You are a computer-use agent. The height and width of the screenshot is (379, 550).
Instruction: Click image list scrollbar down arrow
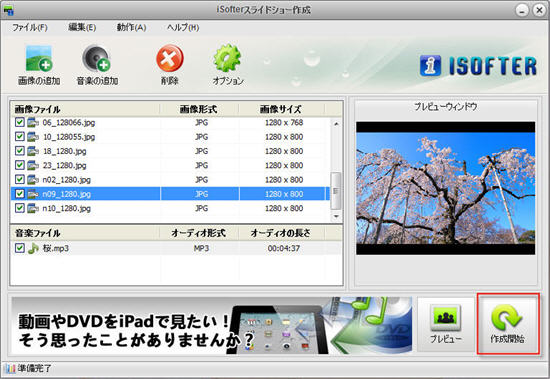click(336, 216)
